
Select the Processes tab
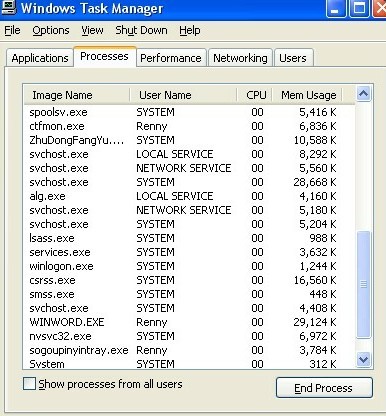tap(104, 56)
